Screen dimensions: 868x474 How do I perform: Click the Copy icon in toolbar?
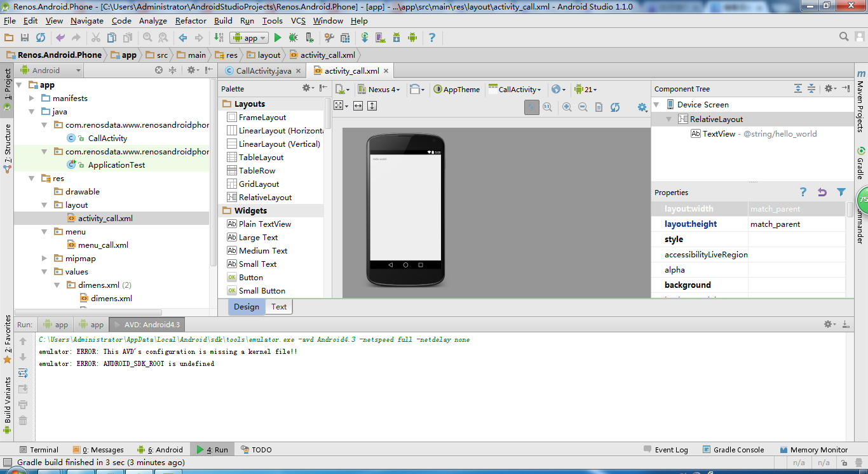coord(112,38)
